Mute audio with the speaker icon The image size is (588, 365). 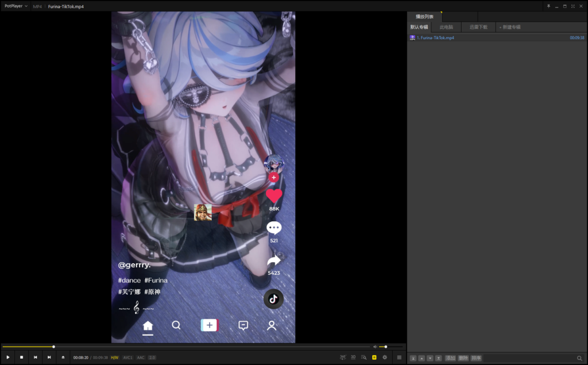click(375, 347)
